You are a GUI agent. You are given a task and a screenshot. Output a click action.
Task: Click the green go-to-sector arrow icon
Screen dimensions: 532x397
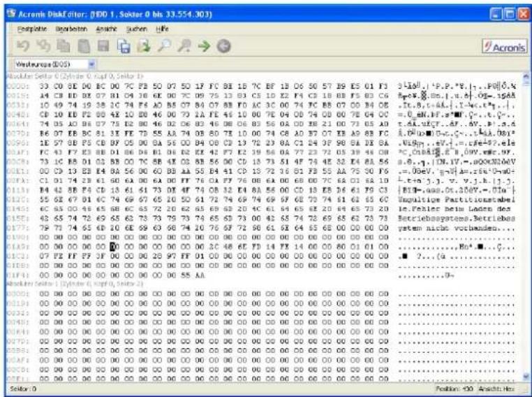tap(205, 46)
